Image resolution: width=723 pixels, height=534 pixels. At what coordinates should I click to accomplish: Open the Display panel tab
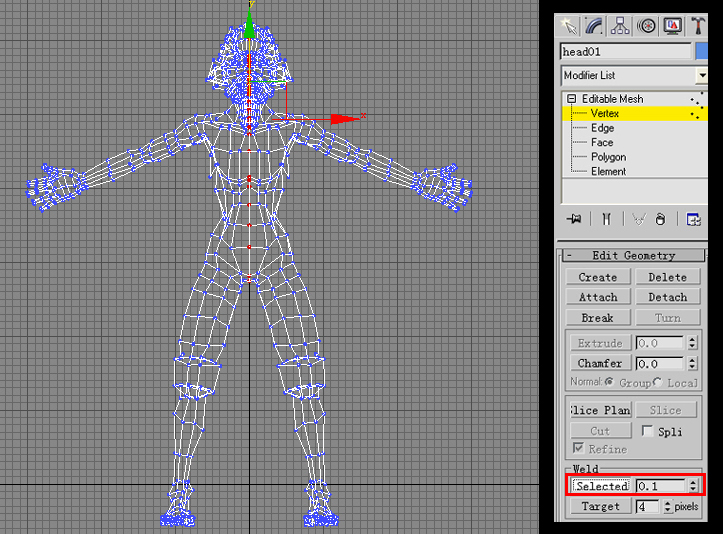pos(673,25)
